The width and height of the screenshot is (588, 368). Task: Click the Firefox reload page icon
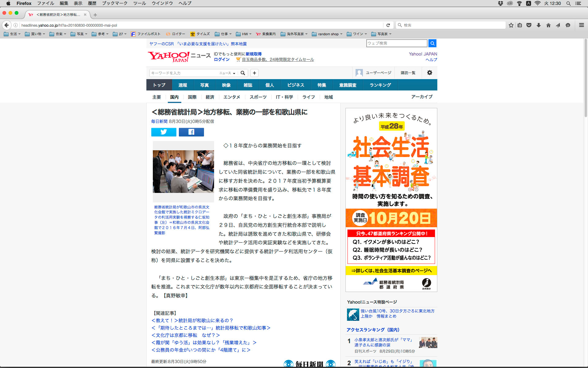coord(388,25)
